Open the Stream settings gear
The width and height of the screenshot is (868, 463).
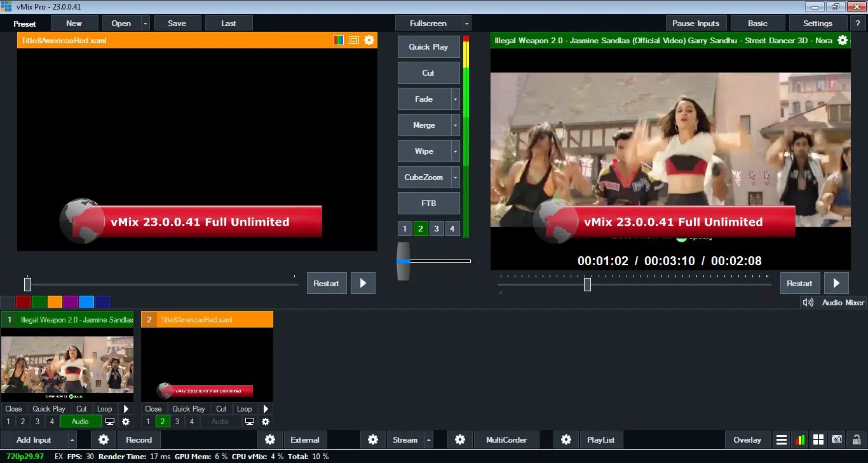point(373,439)
